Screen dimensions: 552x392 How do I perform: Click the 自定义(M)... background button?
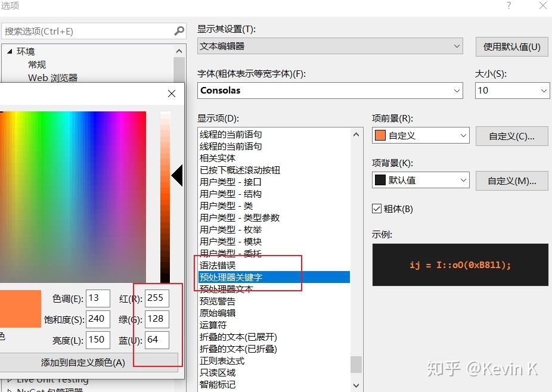pos(511,181)
